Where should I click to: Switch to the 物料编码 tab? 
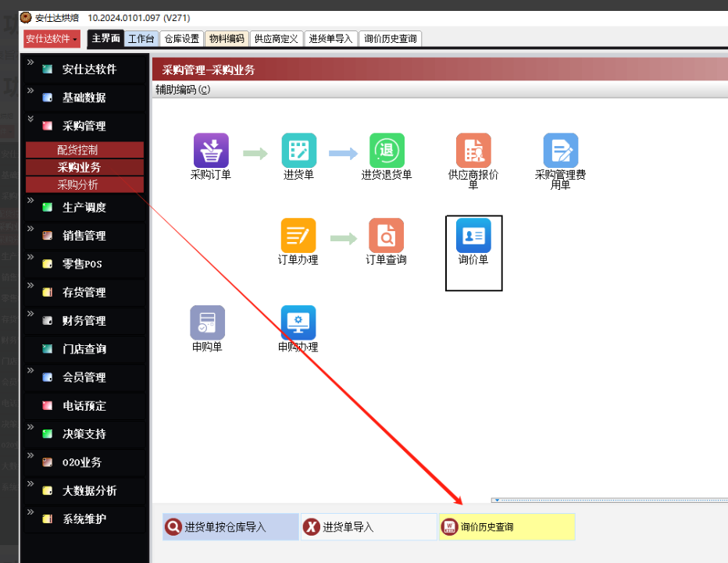tap(227, 38)
